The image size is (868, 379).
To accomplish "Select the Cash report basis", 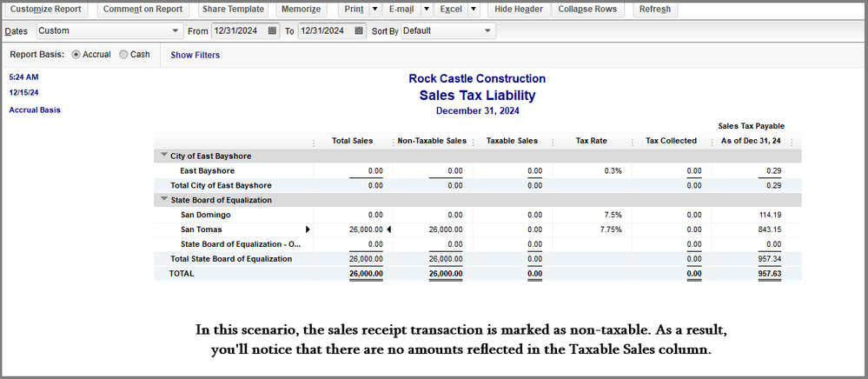I will click(124, 54).
